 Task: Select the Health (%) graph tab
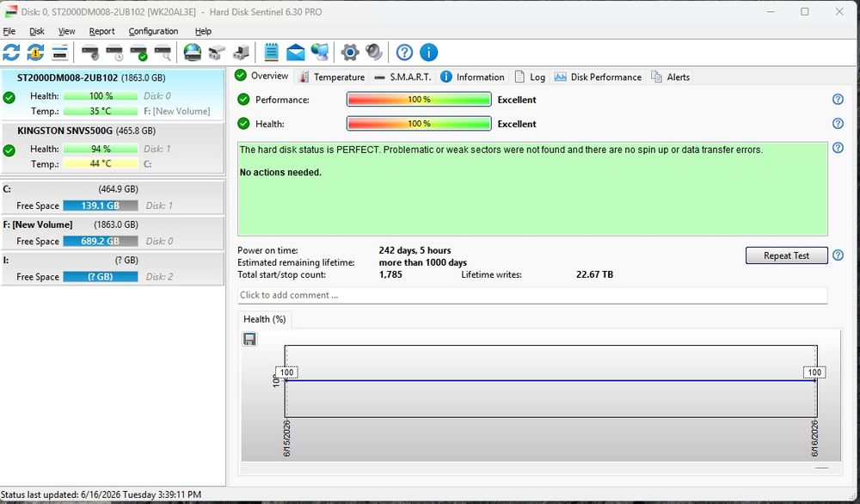click(264, 319)
